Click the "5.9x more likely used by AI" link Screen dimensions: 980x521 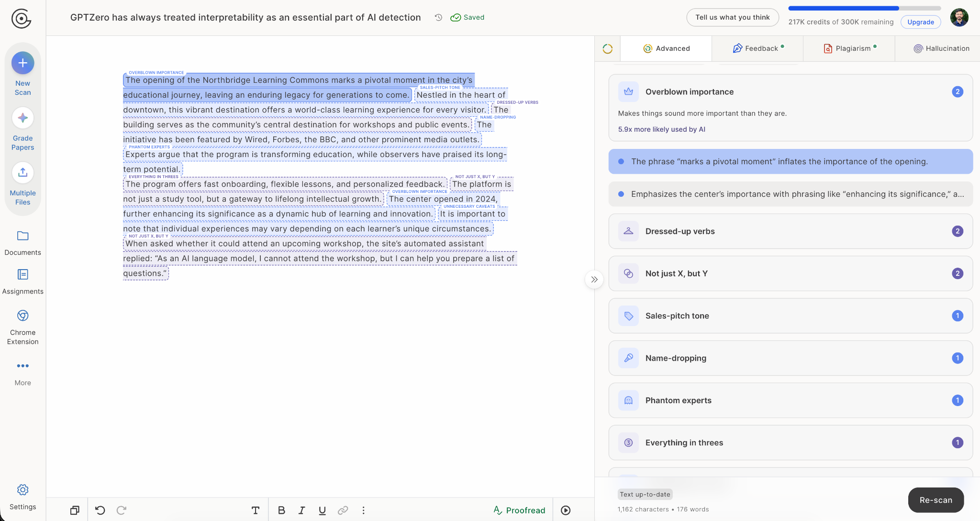(661, 129)
